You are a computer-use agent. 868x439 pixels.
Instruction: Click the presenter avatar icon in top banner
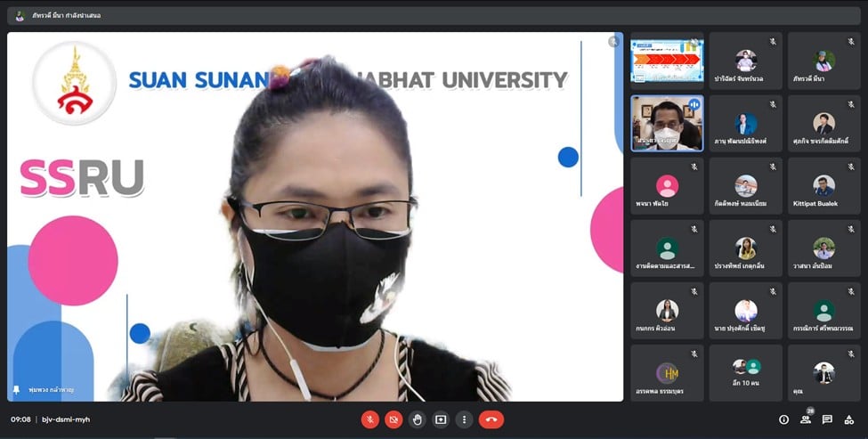[20, 15]
